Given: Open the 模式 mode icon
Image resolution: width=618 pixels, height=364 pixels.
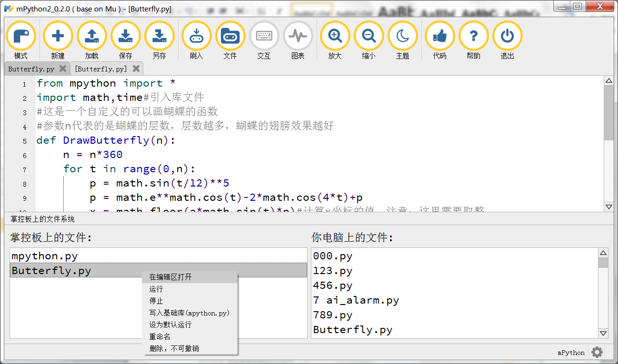Looking at the screenshot, I should tap(20, 36).
